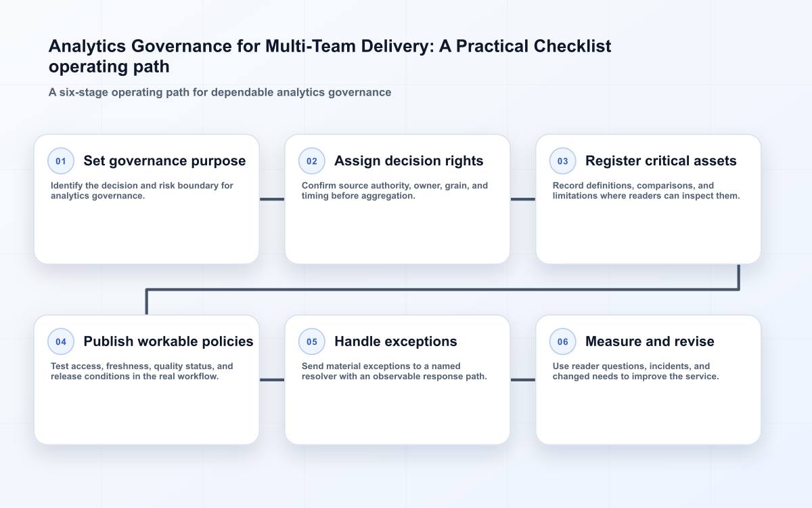Screen dimensions: 812x508
Task: Click description about record definitions, comparisons
Action: click(x=646, y=190)
